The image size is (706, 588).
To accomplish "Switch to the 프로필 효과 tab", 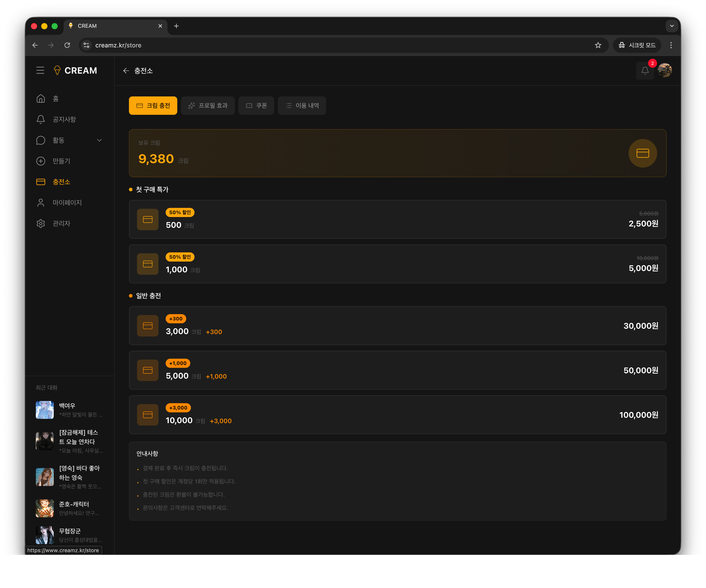I will click(x=208, y=106).
